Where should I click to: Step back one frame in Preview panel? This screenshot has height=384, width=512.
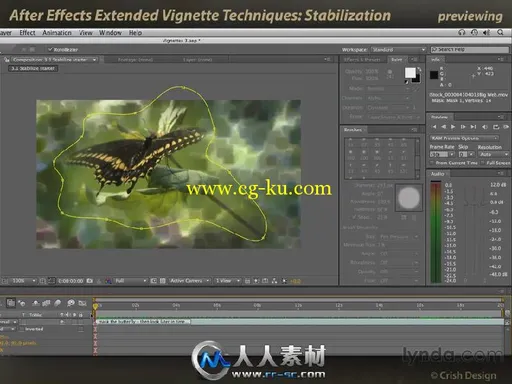tap(443, 127)
